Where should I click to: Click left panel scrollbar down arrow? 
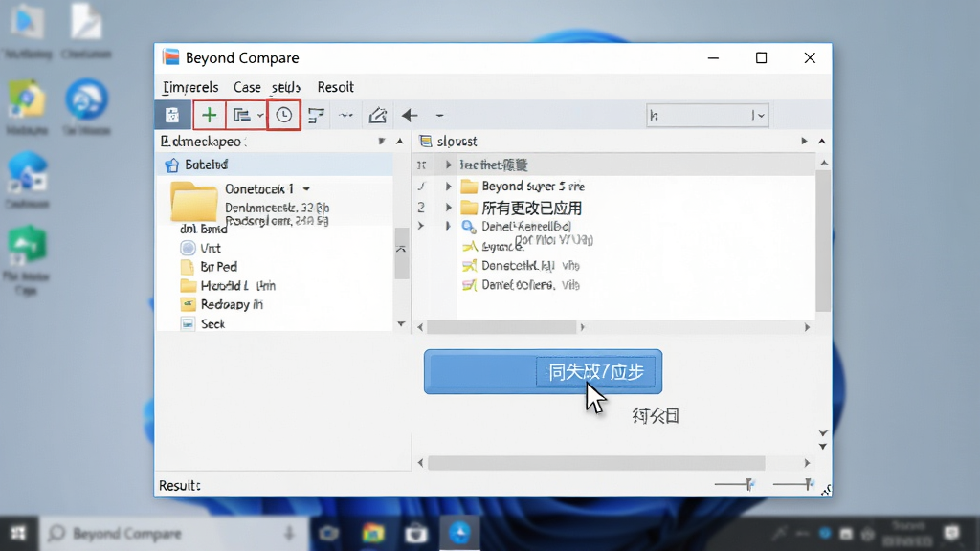pos(401,323)
